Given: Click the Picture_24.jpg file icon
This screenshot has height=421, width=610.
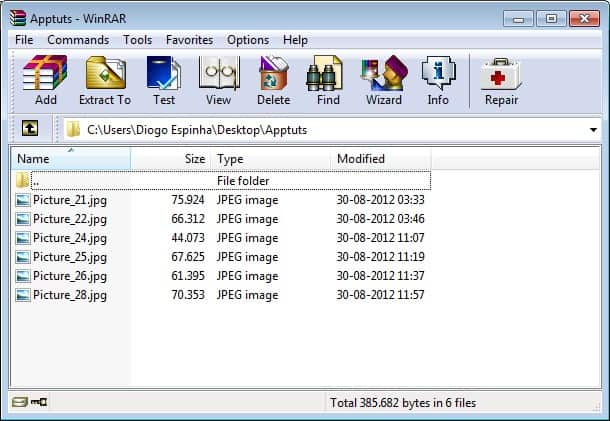Looking at the screenshot, I should pos(23,238).
